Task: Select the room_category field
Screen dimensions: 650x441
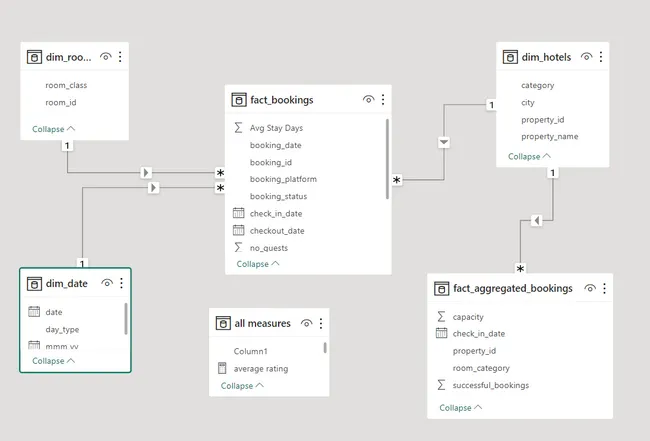Action: point(481,368)
